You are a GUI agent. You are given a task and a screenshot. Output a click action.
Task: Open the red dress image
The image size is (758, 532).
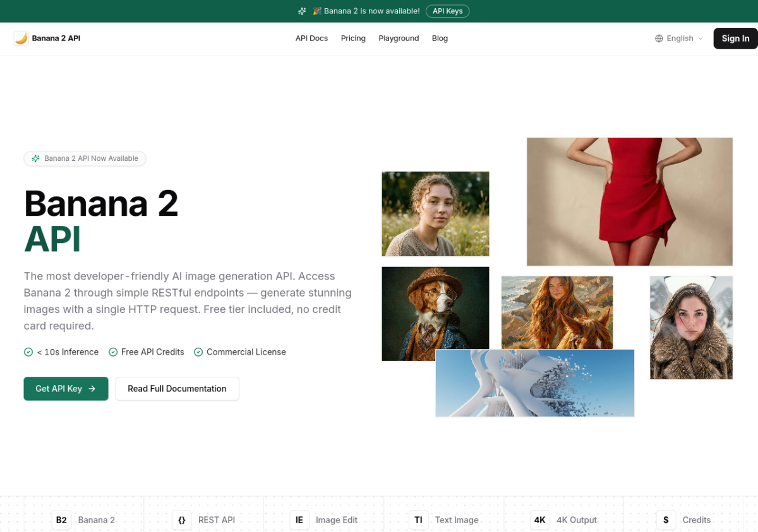point(630,202)
